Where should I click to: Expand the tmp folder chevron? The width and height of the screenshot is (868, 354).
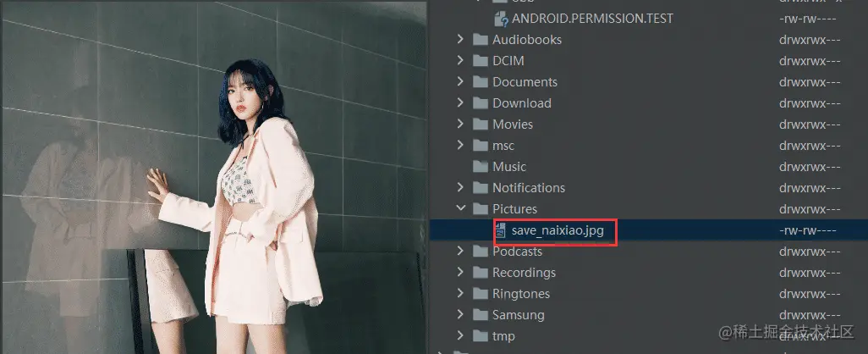pyautogui.click(x=460, y=335)
